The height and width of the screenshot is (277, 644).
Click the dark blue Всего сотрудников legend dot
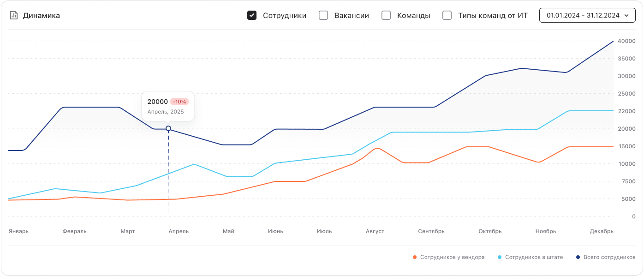578,257
